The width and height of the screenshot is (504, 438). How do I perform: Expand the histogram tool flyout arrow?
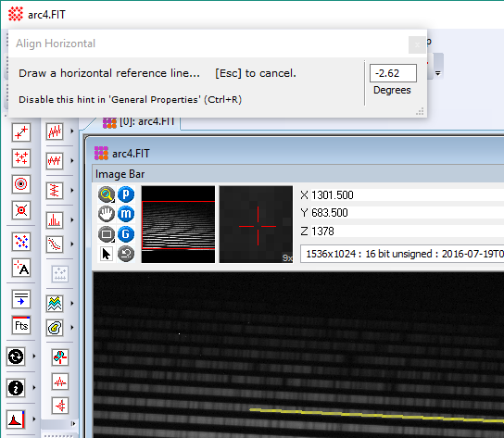coord(72,220)
